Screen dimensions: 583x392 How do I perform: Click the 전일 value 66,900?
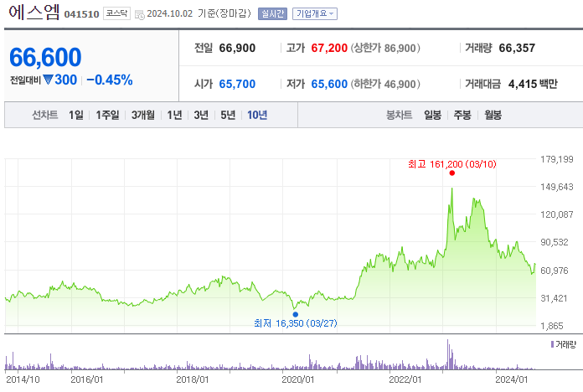[x=237, y=48]
